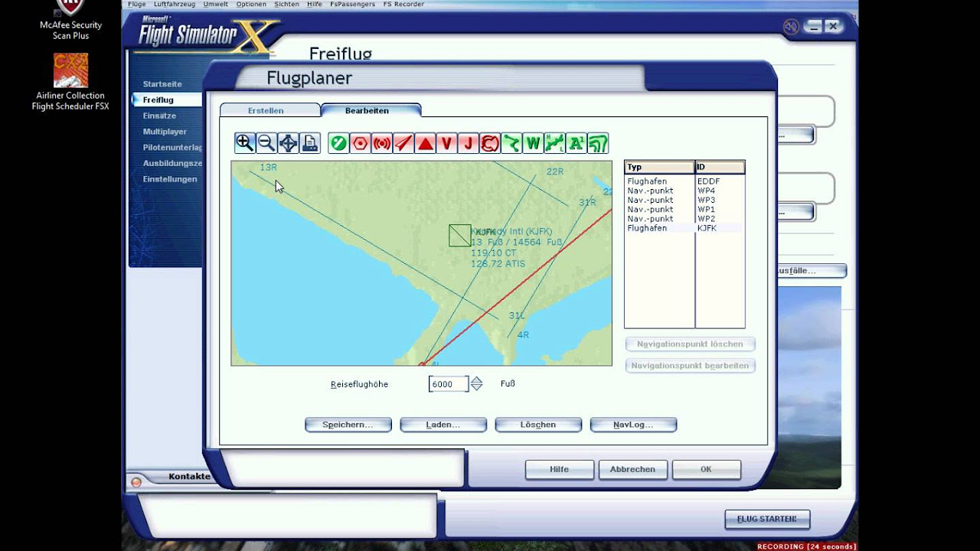980x551 pixels.
Task: Click the Hilfe button at dialog bottom
Action: click(x=560, y=469)
